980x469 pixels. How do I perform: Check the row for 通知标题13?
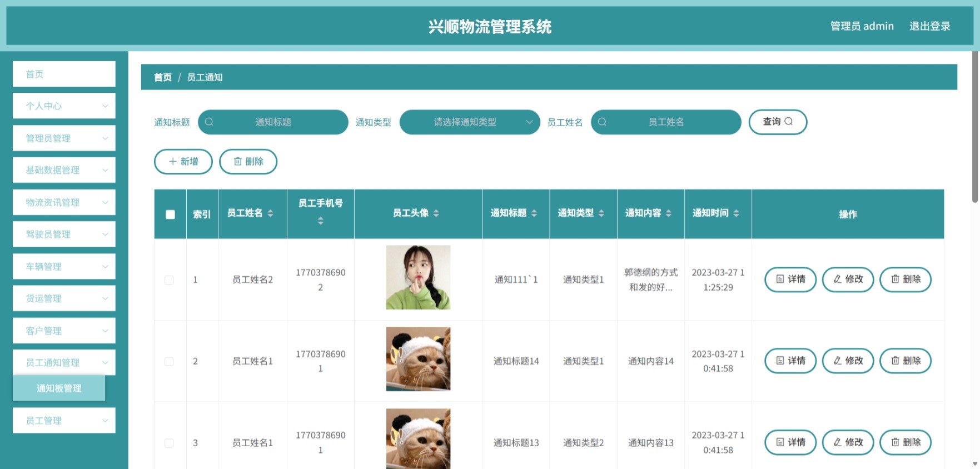click(169, 443)
